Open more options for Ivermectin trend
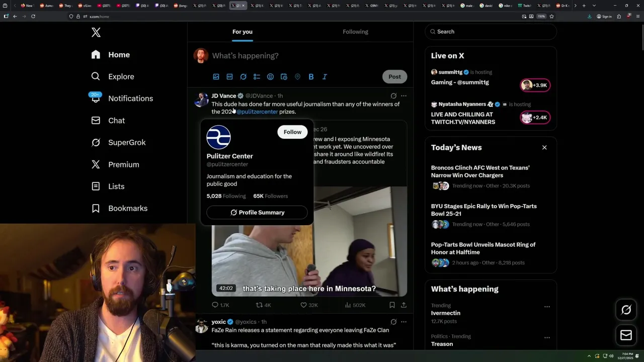 [547, 307]
